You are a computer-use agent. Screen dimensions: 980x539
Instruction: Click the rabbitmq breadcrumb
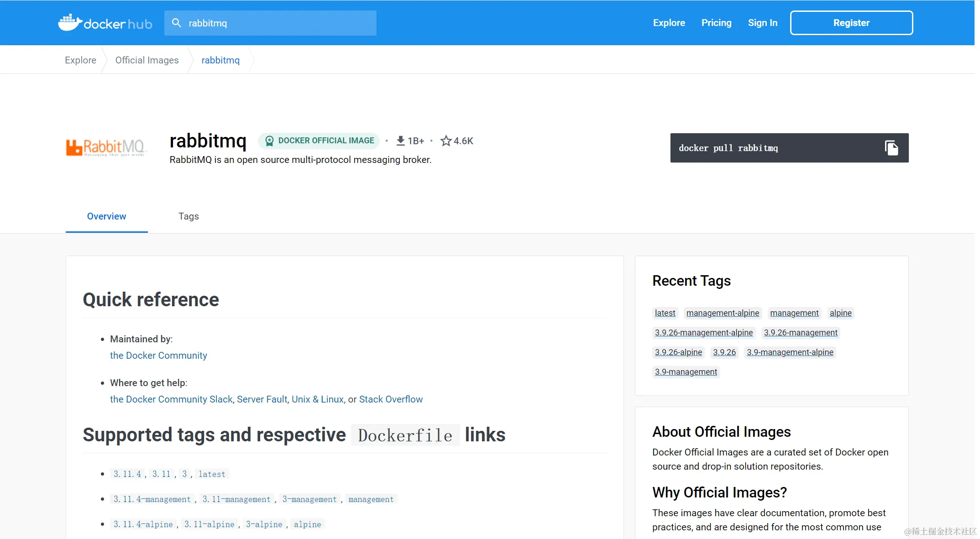220,60
